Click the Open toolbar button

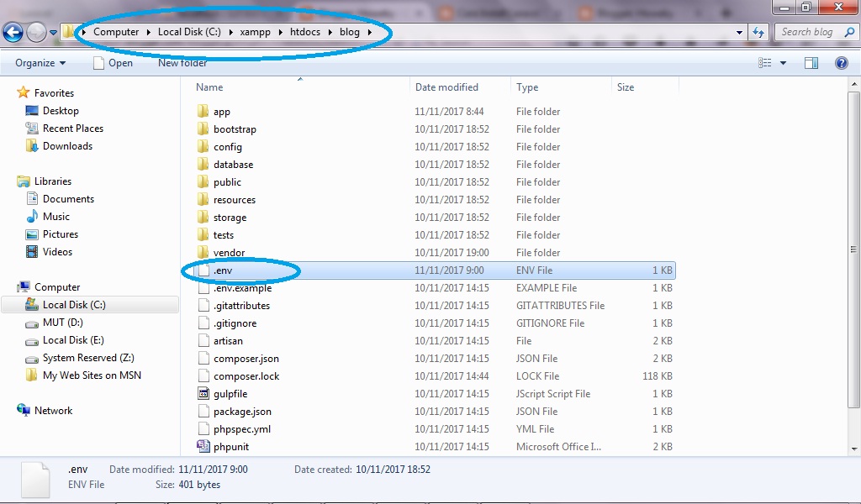(x=114, y=62)
